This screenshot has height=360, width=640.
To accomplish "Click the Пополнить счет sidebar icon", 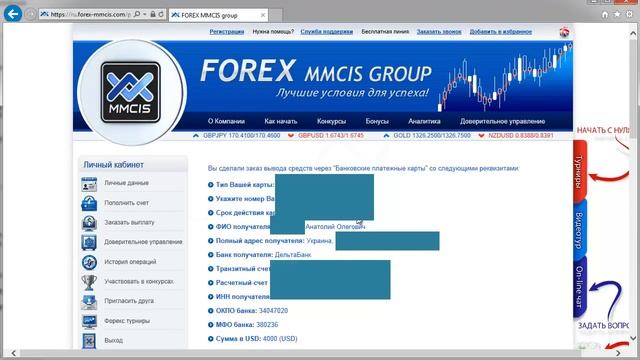I will pyautogui.click(x=89, y=203).
